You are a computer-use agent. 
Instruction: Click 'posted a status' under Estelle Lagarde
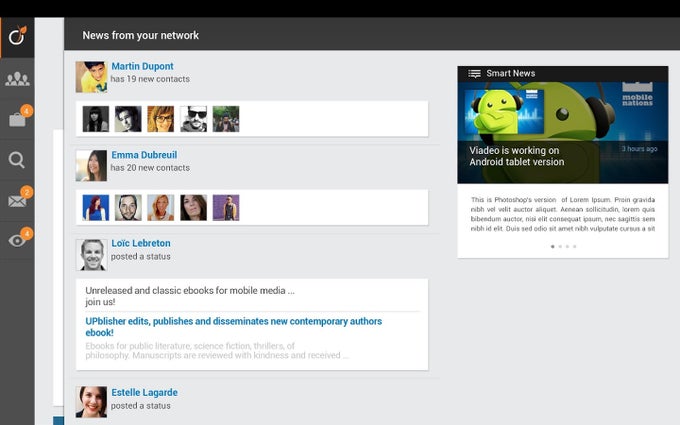(x=141, y=405)
